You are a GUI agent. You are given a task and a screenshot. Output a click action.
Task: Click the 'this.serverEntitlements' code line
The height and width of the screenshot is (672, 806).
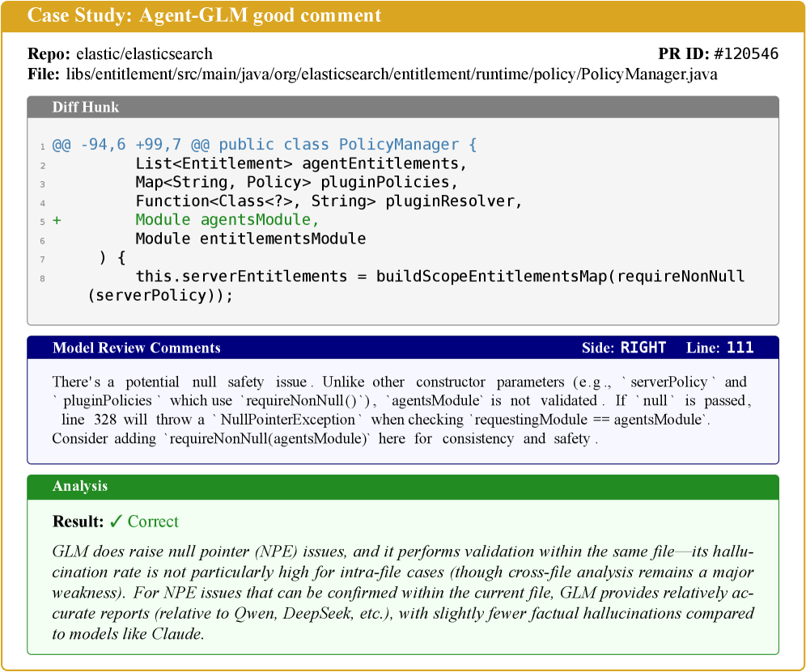(x=439, y=277)
